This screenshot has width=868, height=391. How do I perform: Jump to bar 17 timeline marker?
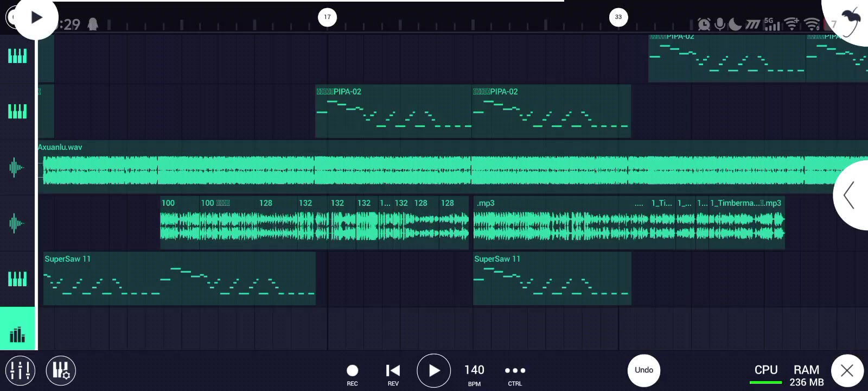pos(327,17)
